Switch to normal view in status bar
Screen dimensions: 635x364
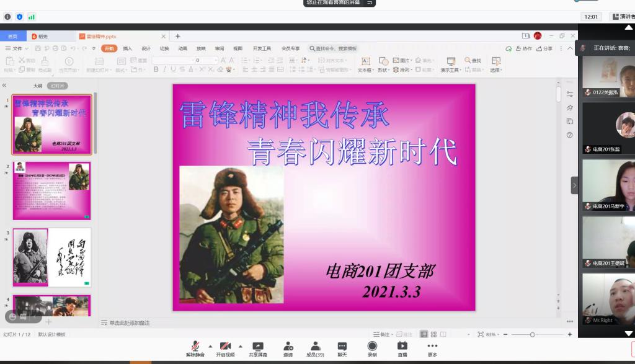tap(424, 334)
